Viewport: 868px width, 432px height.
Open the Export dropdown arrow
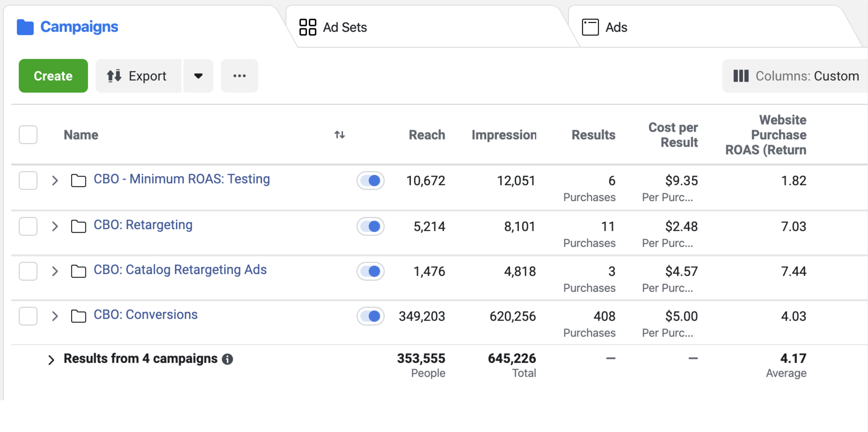click(198, 76)
